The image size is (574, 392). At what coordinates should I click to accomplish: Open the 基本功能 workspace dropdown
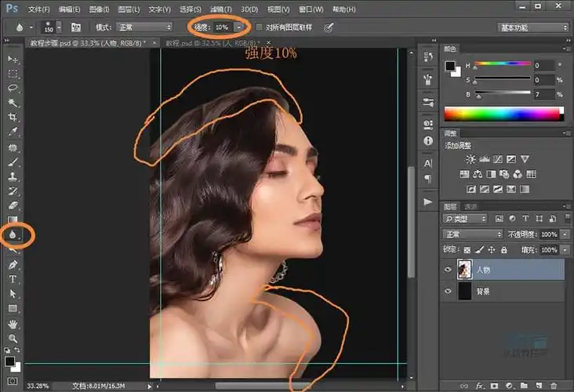point(533,27)
